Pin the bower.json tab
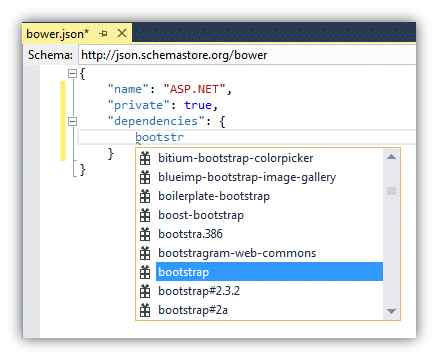 point(104,33)
